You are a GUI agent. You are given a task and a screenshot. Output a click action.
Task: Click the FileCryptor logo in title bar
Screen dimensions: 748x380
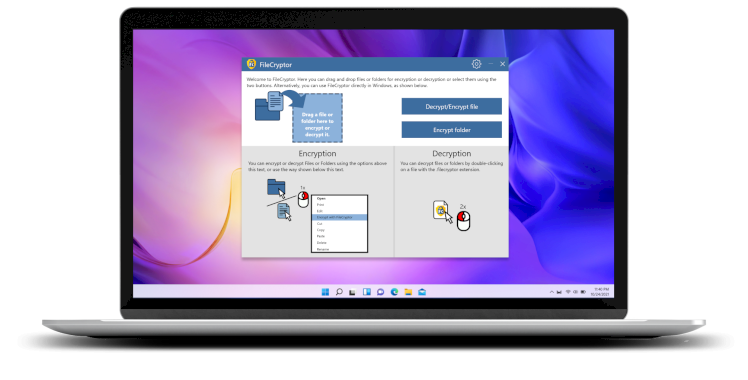pyautogui.click(x=251, y=64)
